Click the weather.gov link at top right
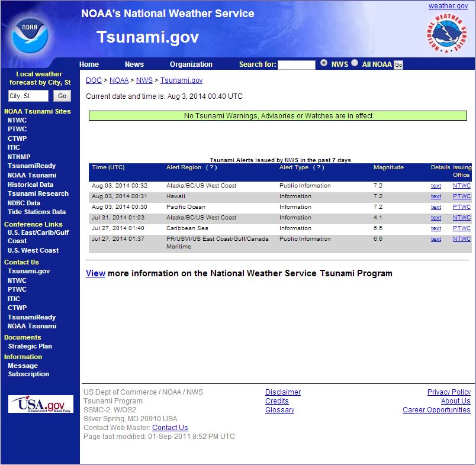 click(x=448, y=6)
